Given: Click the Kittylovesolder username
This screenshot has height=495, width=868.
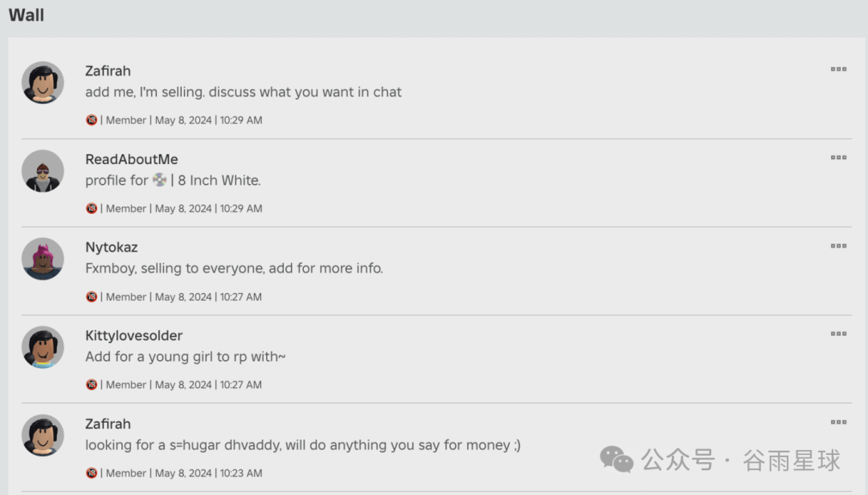Looking at the screenshot, I should point(133,335).
